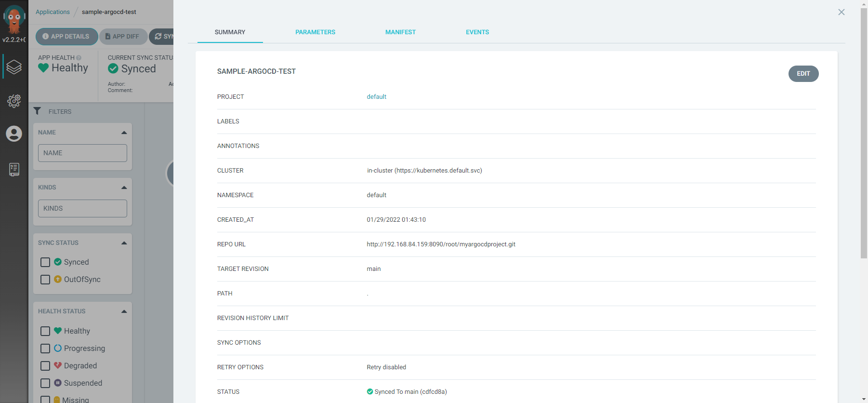
Task: Click Synced status check icon in filter
Action: point(58,262)
